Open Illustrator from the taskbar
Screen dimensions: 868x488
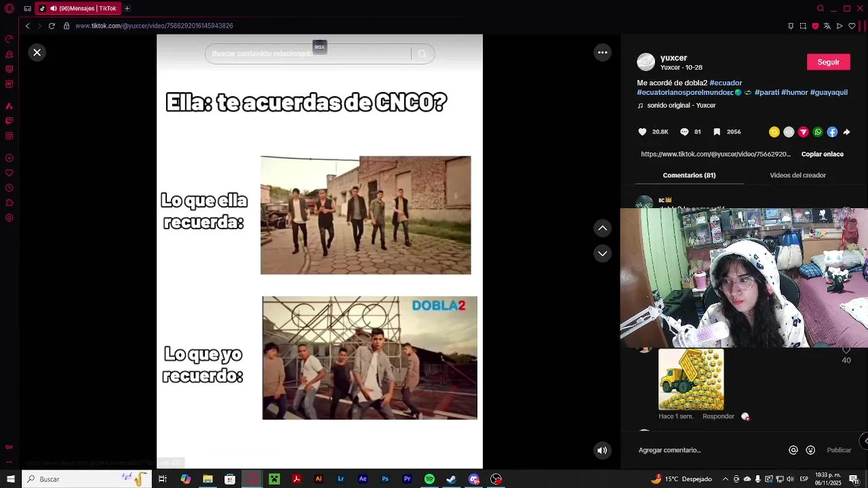point(319,479)
